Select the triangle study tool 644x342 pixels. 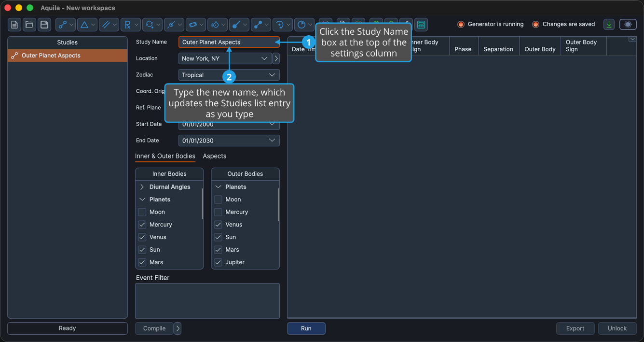pyautogui.click(x=87, y=25)
